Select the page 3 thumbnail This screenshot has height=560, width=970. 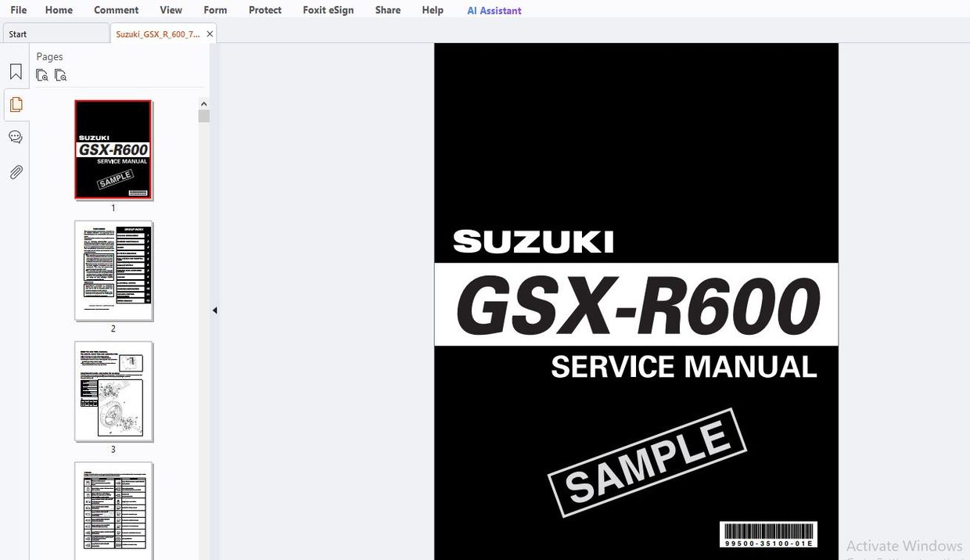pos(113,392)
